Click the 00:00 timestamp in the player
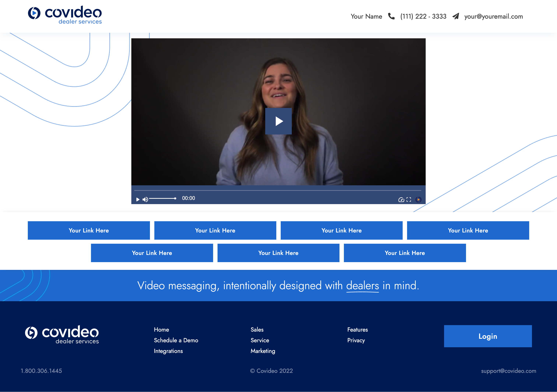Image resolution: width=557 pixels, height=392 pixels. (188, 198)
